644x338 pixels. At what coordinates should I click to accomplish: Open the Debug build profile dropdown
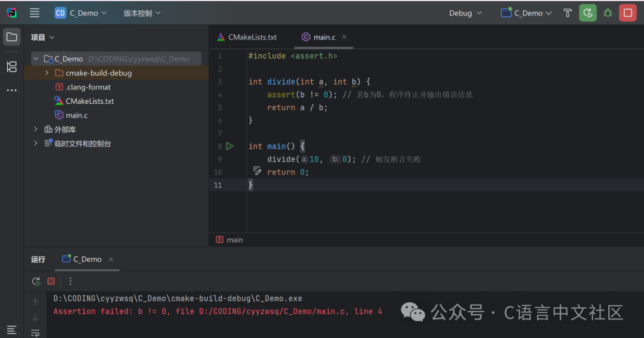(465, 13)
